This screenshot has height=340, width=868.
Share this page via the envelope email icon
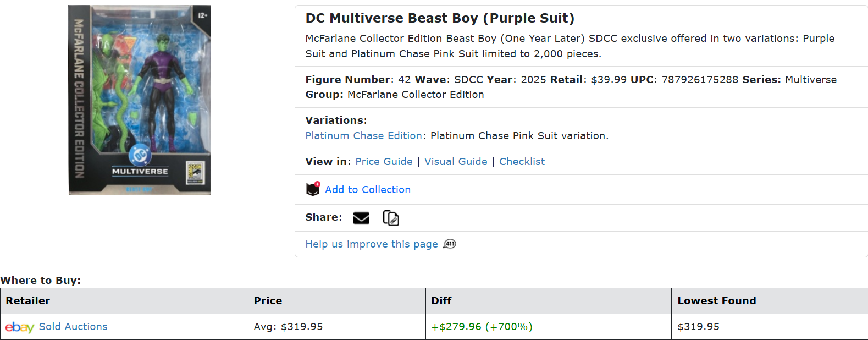(x=361, y=218)
